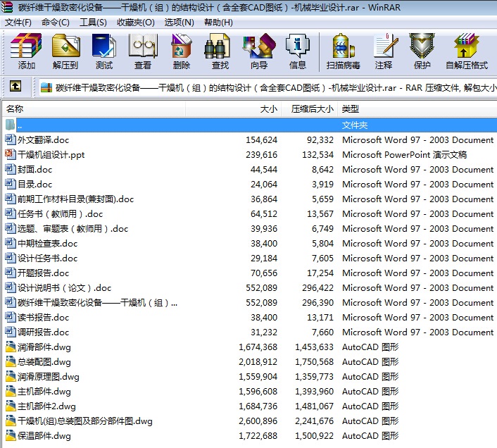Click the AutoCAD icon of 总装配图.dwg
Viewport: 497px width, 448px height.
[x=11, y=362]
